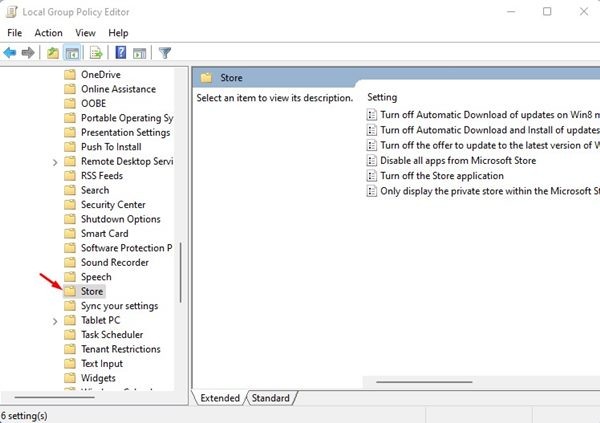Click the OOBE folder icon
Image resolution: width=600 pixels, height=423 pixels.
coord(70,103)
